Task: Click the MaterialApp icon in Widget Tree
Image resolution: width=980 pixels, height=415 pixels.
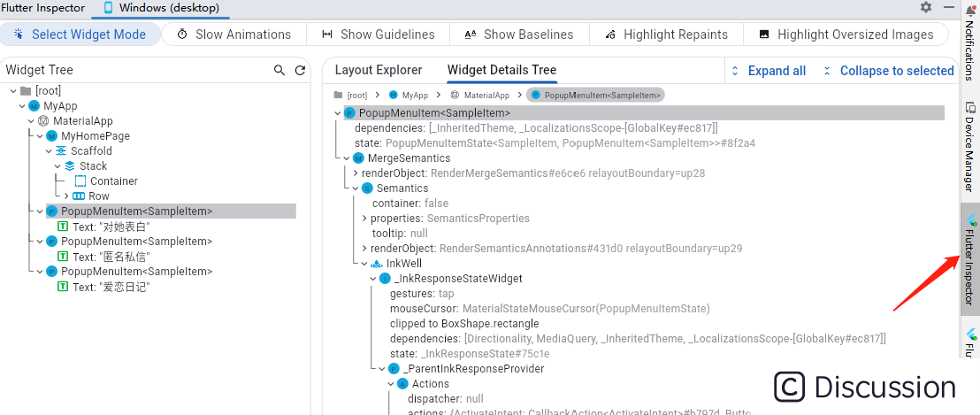Action: point(43,120)
